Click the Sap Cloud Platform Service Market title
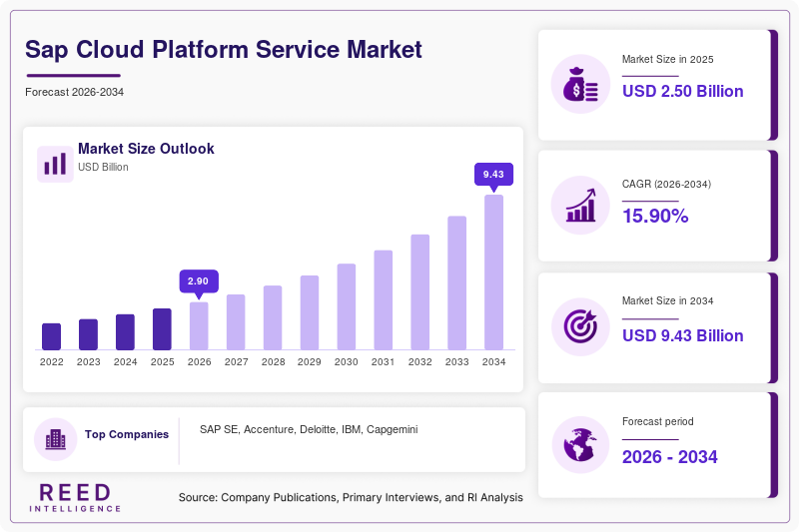Viewport: 799px width, 532px height. point(223,49)
